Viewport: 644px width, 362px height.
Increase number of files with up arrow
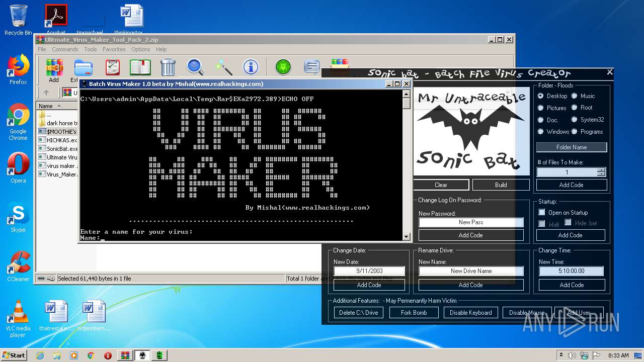pos(601,170)
